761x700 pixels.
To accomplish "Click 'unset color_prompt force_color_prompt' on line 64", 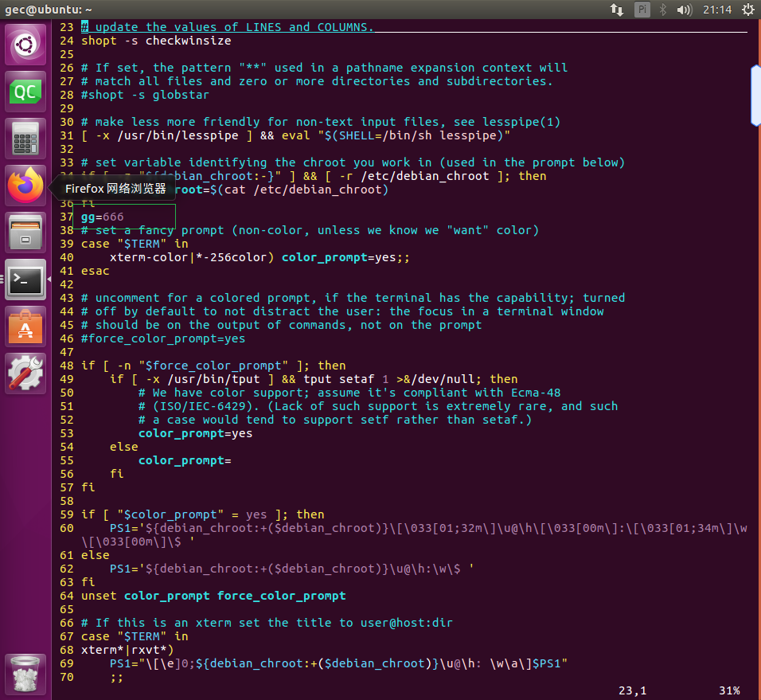I will [x=213, y=596].
